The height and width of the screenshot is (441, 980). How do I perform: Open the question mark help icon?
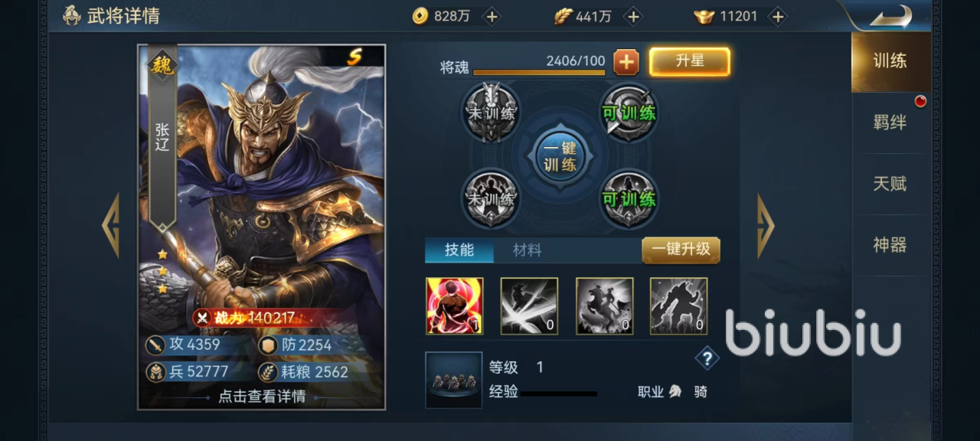(x=707, y=358)
